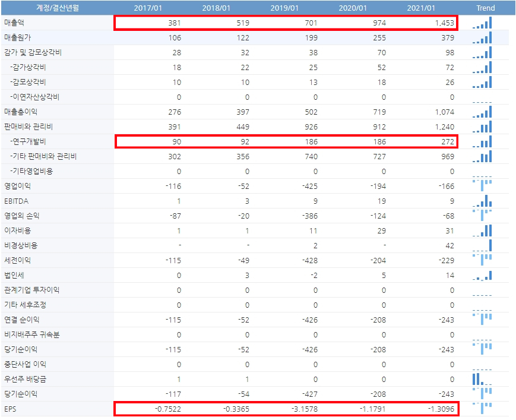This screenshot has height=420, width=516.
Task: Click the -425 value in 영업이익 row
Action: pyautogui.click(x=310, y=186)
